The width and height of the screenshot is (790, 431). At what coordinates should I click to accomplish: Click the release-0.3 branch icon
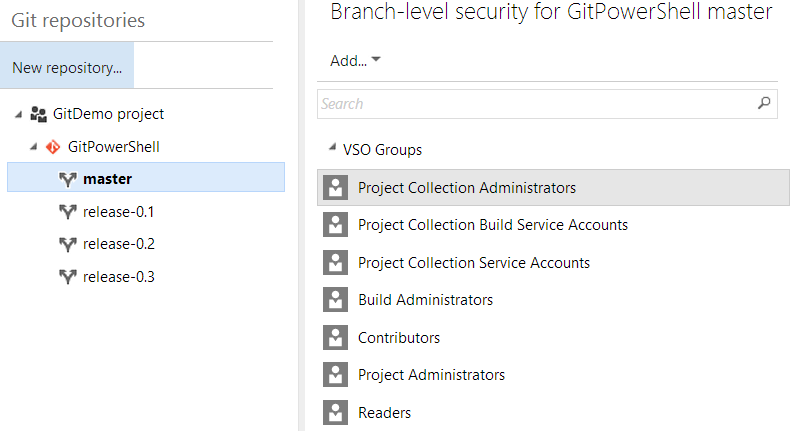point(68,277)
